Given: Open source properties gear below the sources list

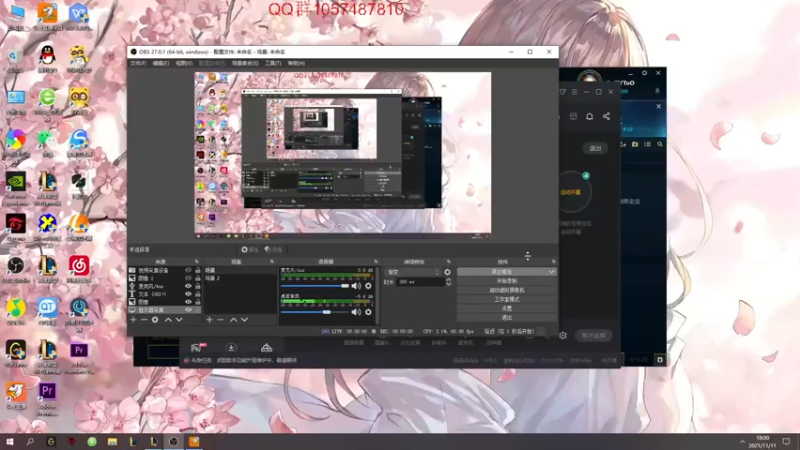Looking at the screenshot, I should tap(155, 319).
